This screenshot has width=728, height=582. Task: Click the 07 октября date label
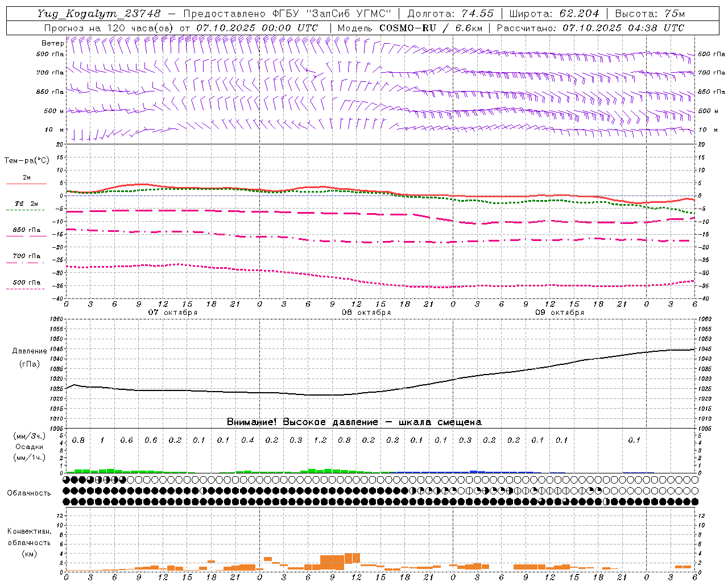pos(173,313)
